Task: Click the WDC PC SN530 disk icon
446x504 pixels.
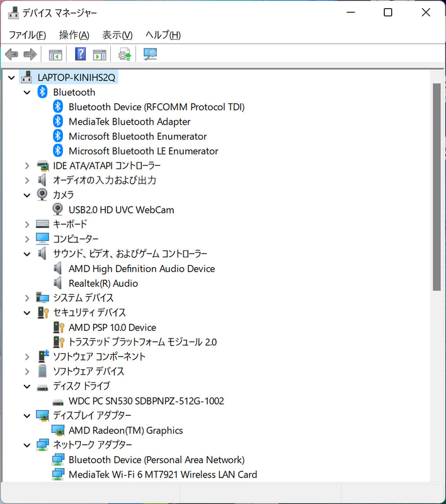Action: (58, 402)
